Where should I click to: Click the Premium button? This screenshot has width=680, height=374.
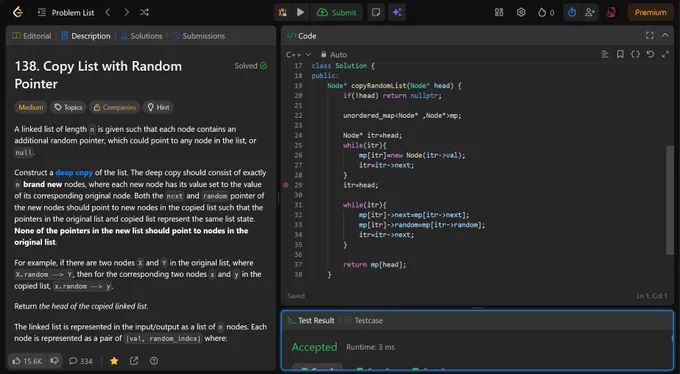(x=650, y=13)
